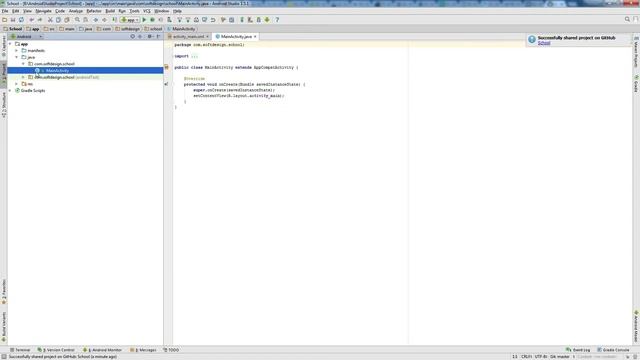Click the Synchronize toolbar icon
Viewport: 640px width, 360px height.
[x=21, y=20]
